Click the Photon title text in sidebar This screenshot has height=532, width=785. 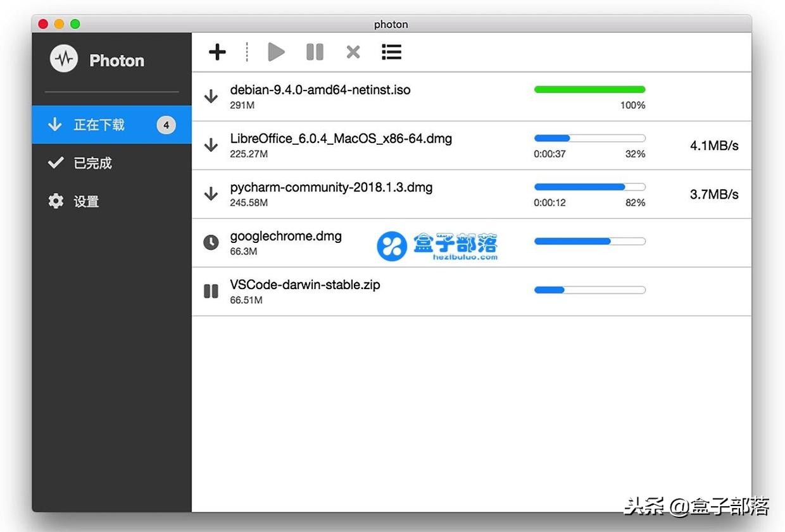(x=117, y=61)
